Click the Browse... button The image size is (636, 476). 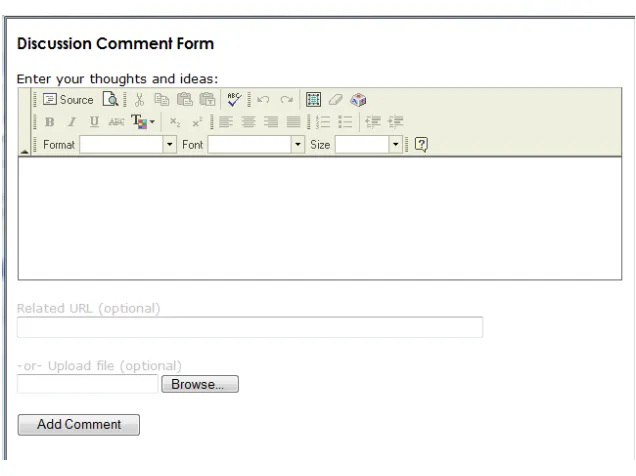[200, 384]
